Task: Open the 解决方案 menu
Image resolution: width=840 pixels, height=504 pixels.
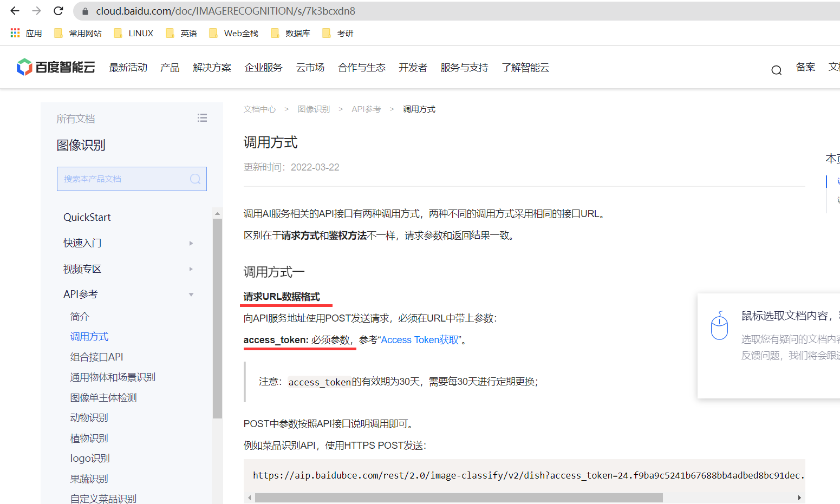Action: [x=212, y=67]
